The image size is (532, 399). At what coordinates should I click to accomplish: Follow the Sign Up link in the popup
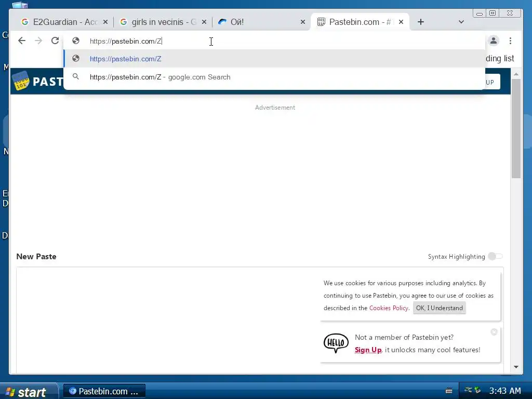pos(368,350)
